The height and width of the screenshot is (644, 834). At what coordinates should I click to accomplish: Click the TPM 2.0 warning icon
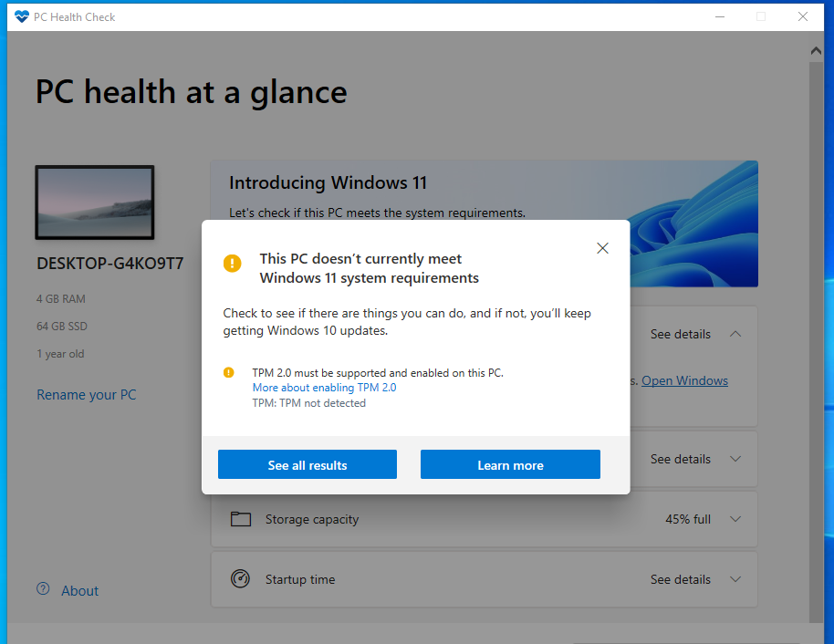(x=229, y=372)
